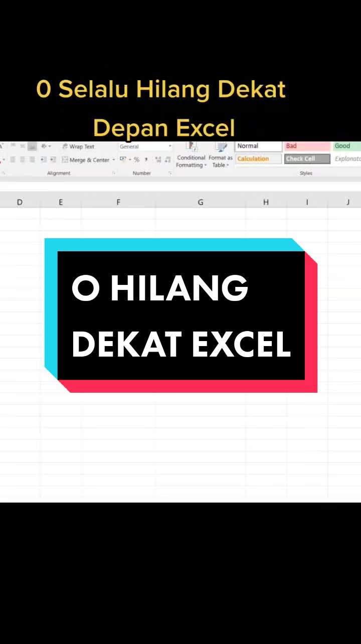Apply percent style to the cell
This screenshot has height=644, width=361.
[x=136, y=159]
